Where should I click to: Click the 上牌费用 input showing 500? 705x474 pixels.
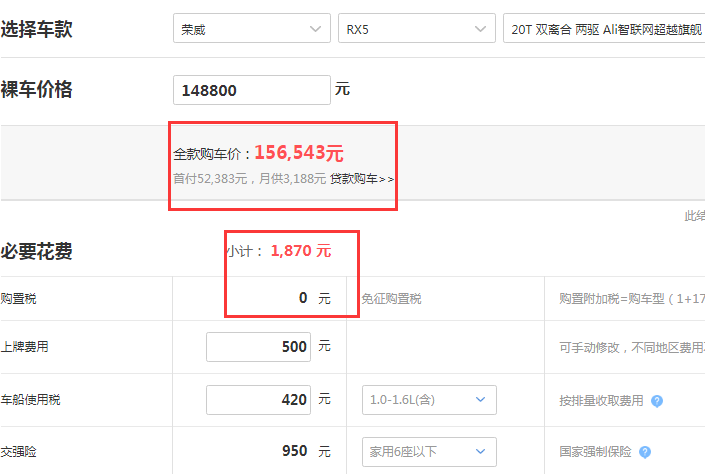tap(259, 347)
